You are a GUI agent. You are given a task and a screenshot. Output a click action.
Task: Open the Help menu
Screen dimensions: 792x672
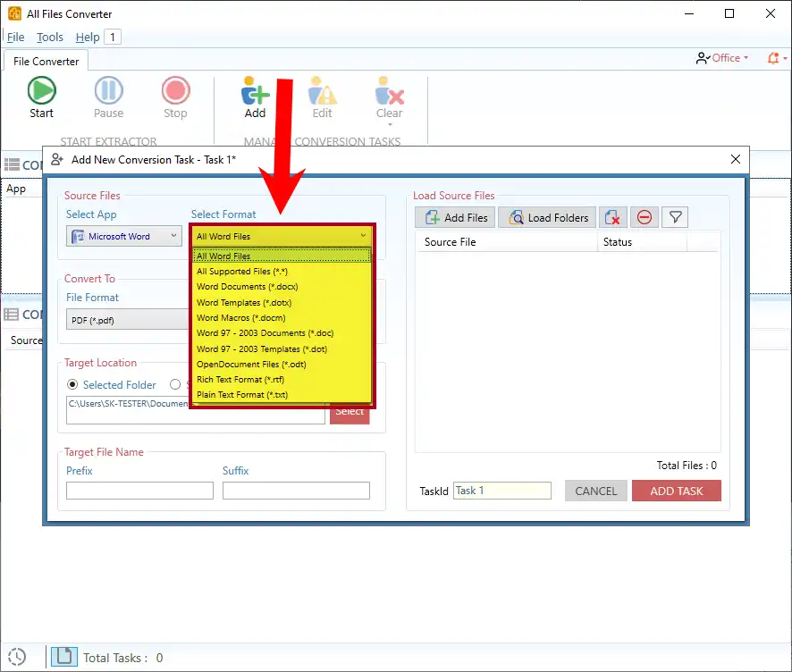point(88,38)
